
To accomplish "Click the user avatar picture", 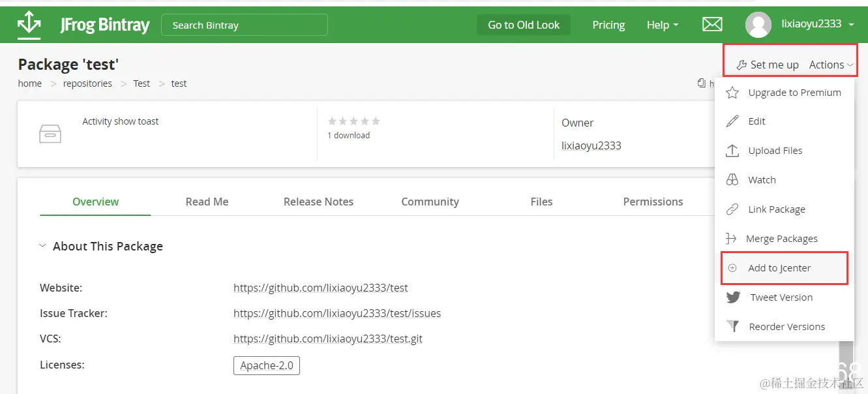I will [758, 25].
